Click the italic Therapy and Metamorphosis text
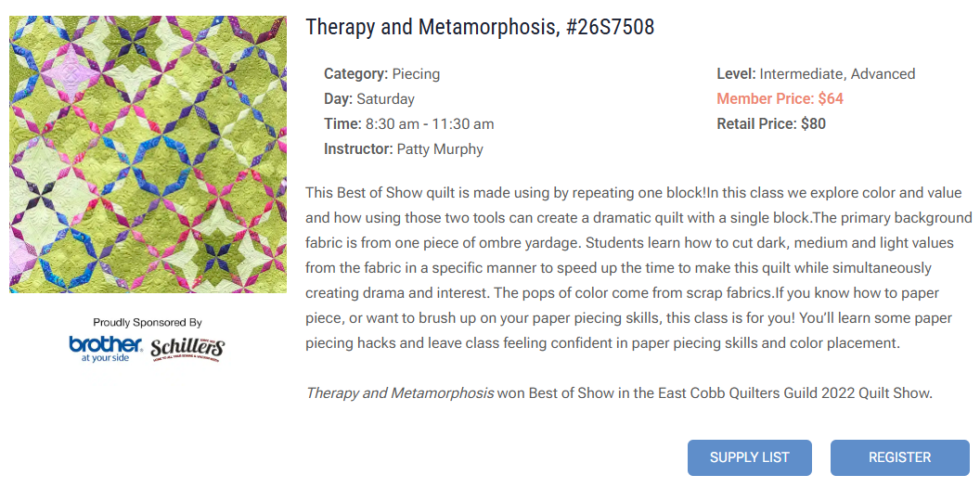This screenshot has width=980, height=488. pos(399,393)
